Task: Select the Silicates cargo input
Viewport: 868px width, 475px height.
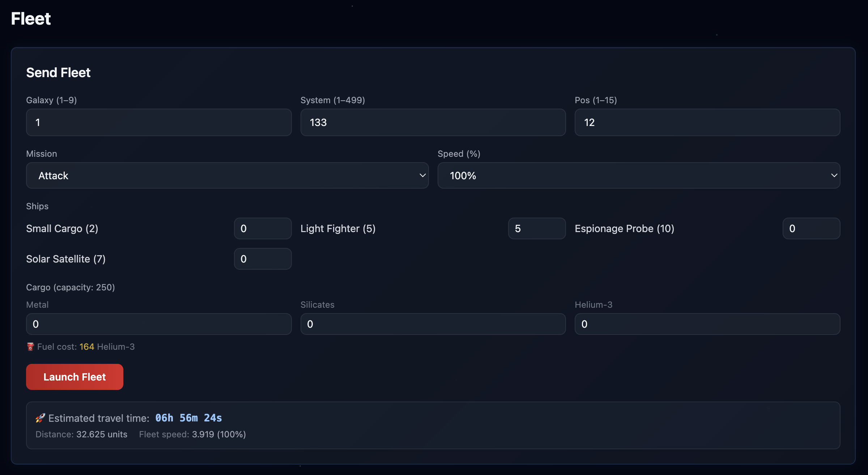Action: coord(433,324)
